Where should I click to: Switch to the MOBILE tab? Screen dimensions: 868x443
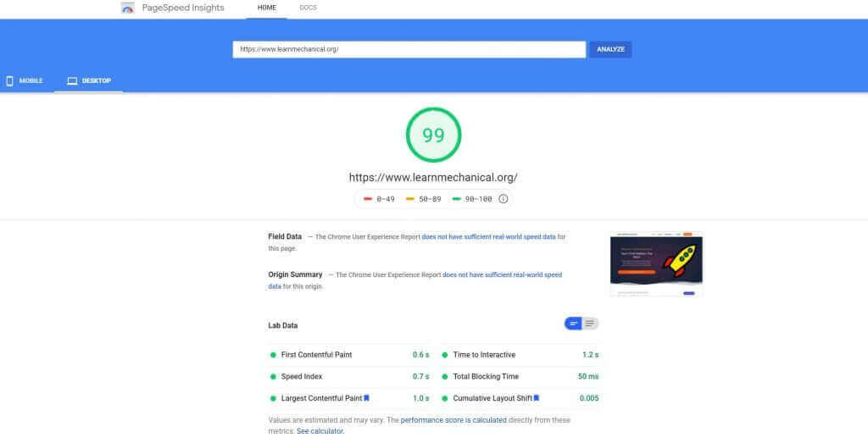pos(25,80)
